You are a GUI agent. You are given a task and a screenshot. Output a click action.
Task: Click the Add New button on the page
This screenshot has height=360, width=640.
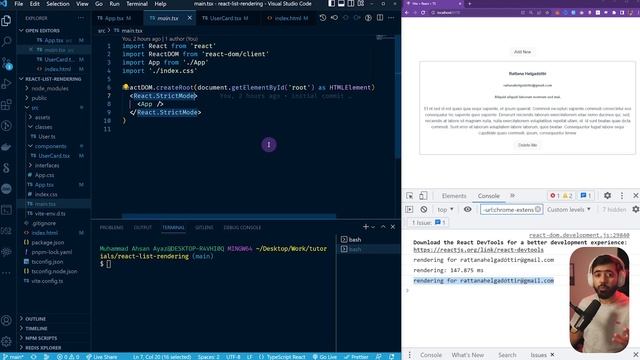[522, 52]
